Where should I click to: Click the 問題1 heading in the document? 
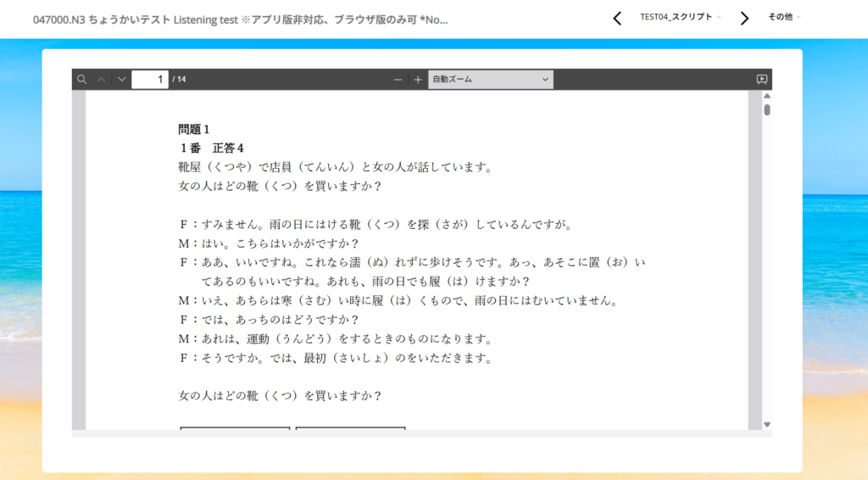click(193, 130)
